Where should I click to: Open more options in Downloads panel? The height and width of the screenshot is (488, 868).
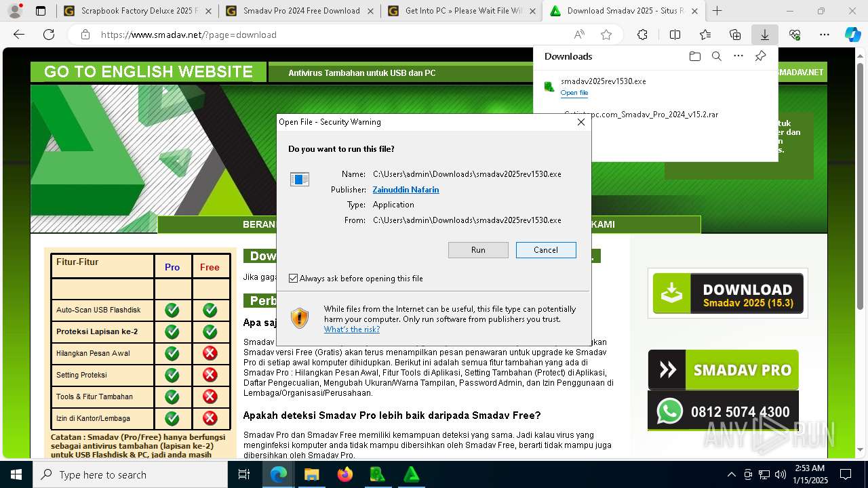click(x=738, y=56)
